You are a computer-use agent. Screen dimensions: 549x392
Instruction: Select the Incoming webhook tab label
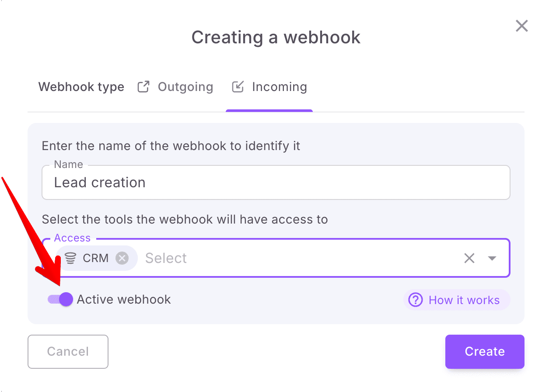(279, 87)
